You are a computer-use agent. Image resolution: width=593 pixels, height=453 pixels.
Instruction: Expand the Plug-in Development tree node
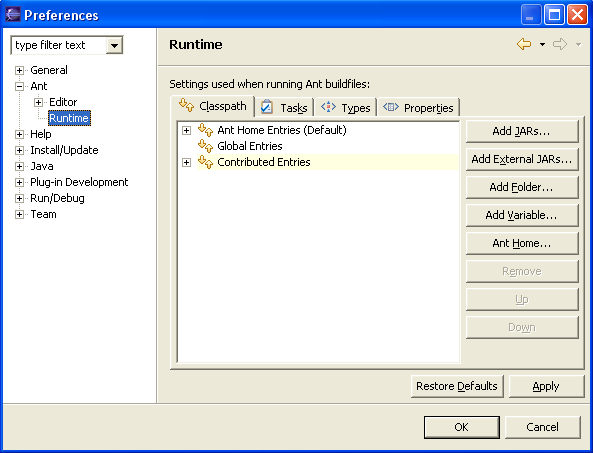pyautogui.click(x=19, y=182)
